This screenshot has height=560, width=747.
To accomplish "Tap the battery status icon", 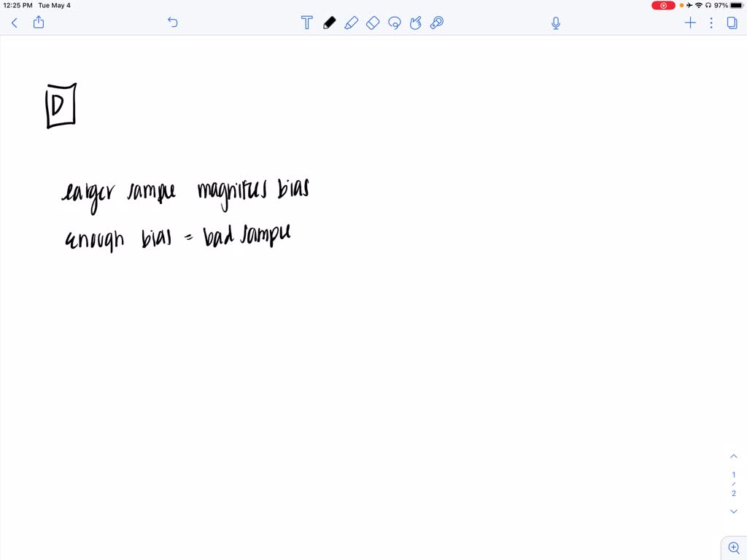I will point(736,5).
